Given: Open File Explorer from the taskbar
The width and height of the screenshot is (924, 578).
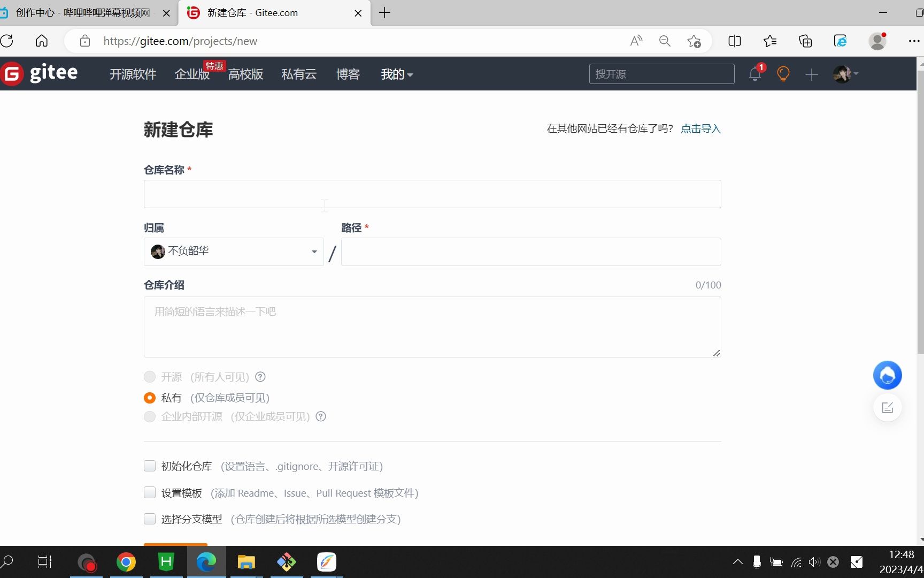Looking at the screenshot, I should point(246,562).
